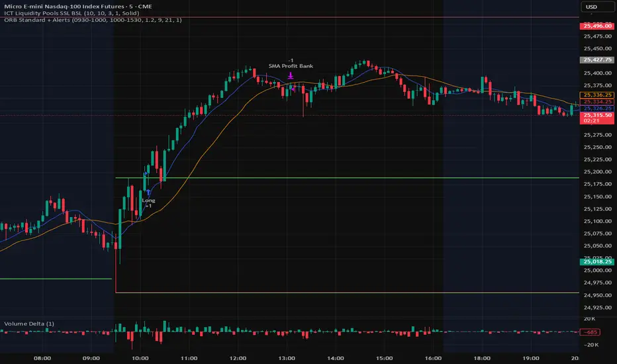The height and width of the screenshot is (364, 617).
Task: Click the 12:00 time axis label
Action: click(x=238, y=358)
